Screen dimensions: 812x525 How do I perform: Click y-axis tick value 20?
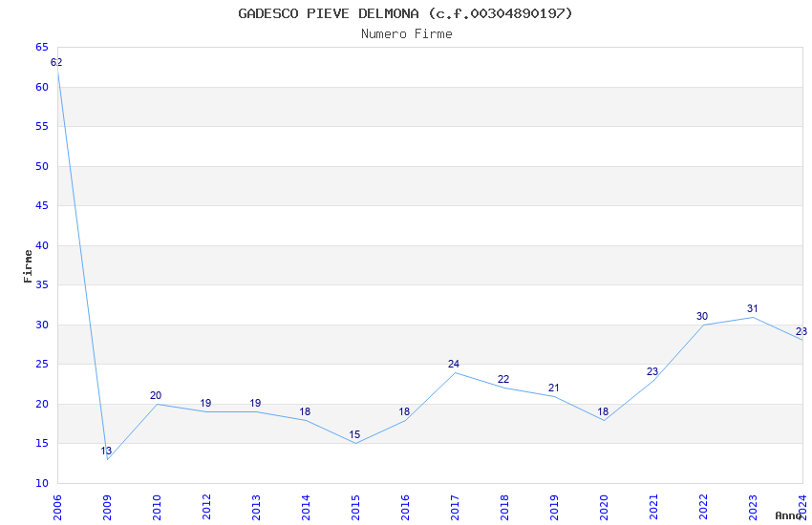[42, 404]
